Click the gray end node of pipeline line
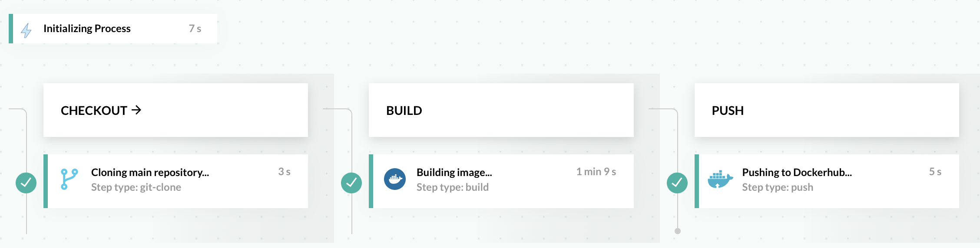 pos(677,231)
